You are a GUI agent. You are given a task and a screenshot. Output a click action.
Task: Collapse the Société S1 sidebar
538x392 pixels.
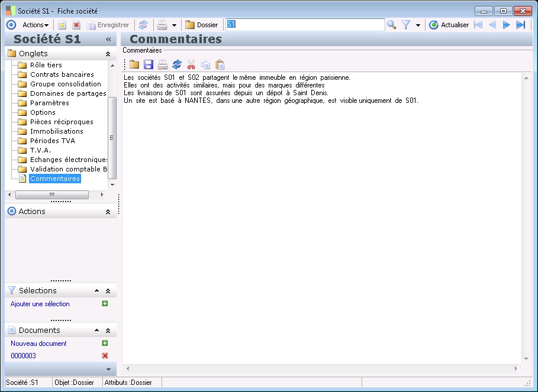(x=108, y=39)
